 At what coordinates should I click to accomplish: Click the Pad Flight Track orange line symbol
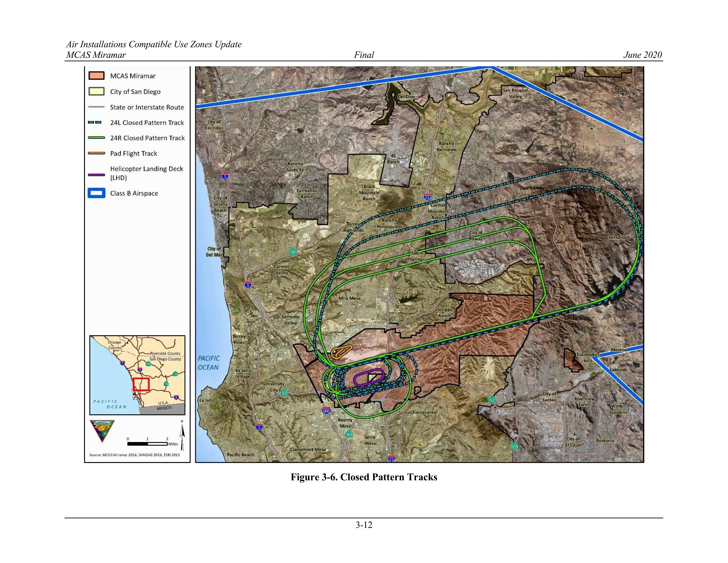coord(96,153)
